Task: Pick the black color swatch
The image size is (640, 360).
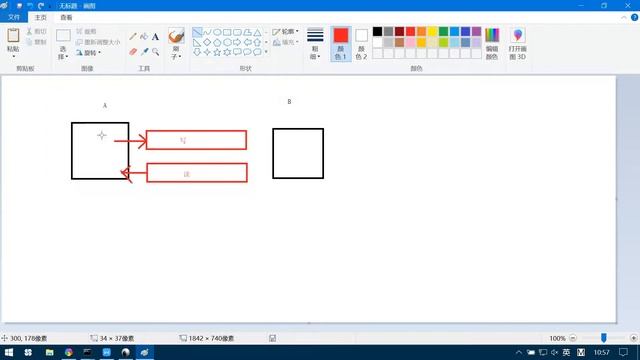Action: coord(378,31)
